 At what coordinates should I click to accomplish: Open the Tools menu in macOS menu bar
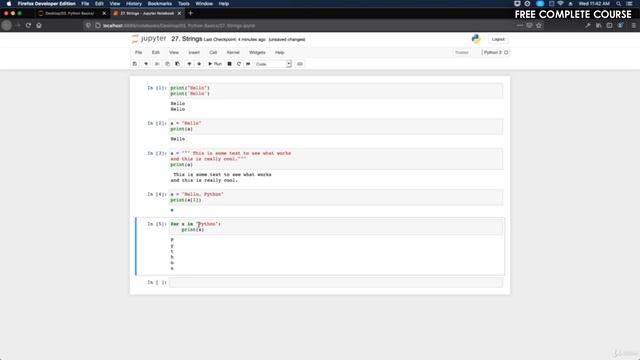(184, 4)
